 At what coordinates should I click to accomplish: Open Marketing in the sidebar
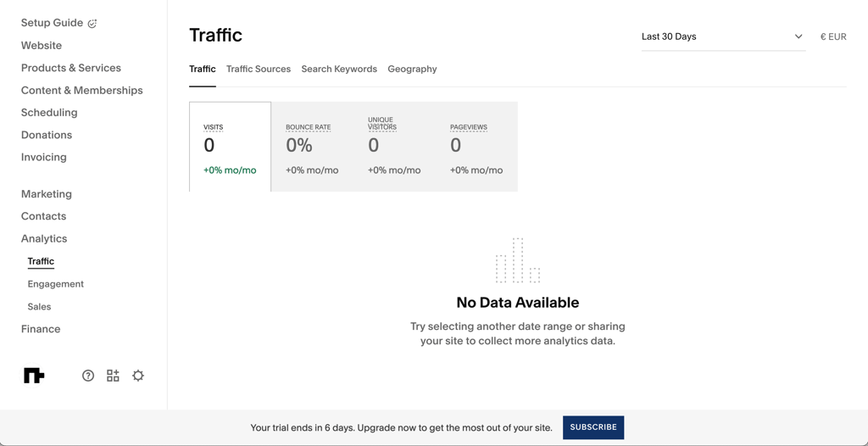click(47, 194)
